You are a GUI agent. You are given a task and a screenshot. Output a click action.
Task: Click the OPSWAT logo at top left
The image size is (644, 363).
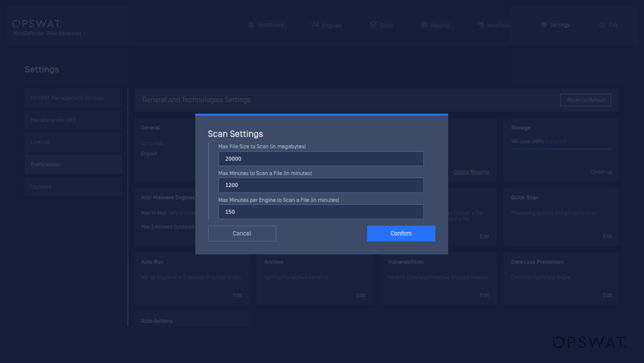pos(37,24)
